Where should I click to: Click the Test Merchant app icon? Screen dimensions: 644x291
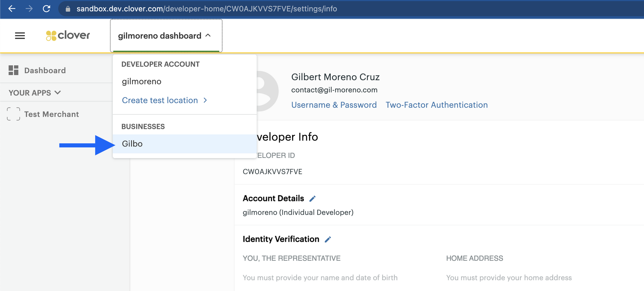[x=14, y=114]
